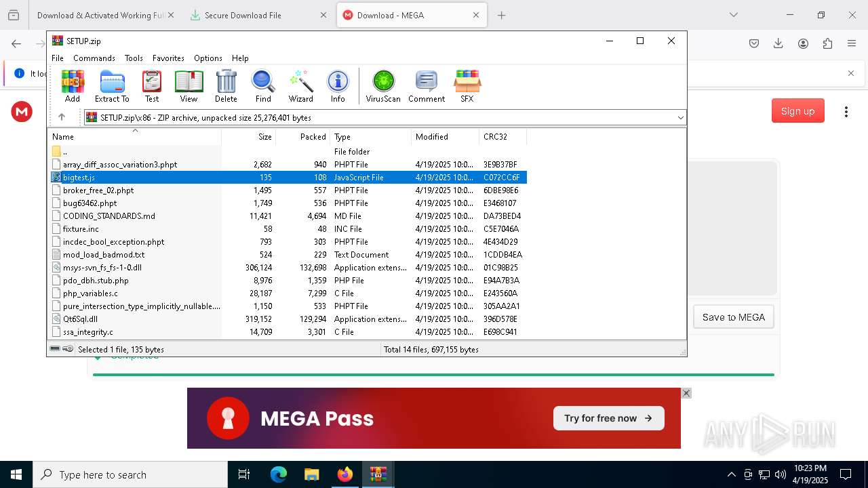
Task: Close the MEGA Pass ad banner
Action: coord(686,393)
